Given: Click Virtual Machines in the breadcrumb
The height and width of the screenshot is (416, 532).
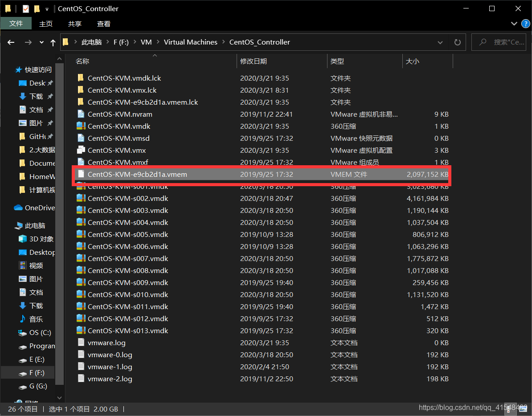Looking at the screenshot, I should click(x=191, y=42).
